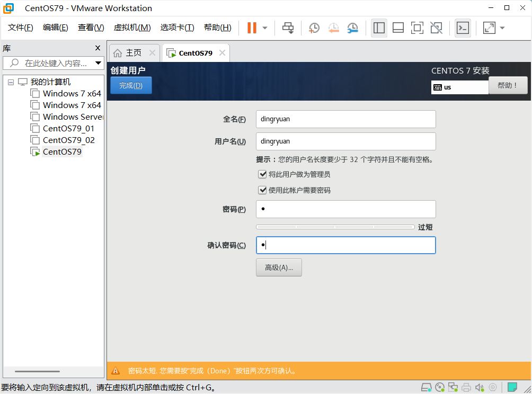Select 我的计算机 in the library
The height and width of the screenshot is (394, 532).
50,82
